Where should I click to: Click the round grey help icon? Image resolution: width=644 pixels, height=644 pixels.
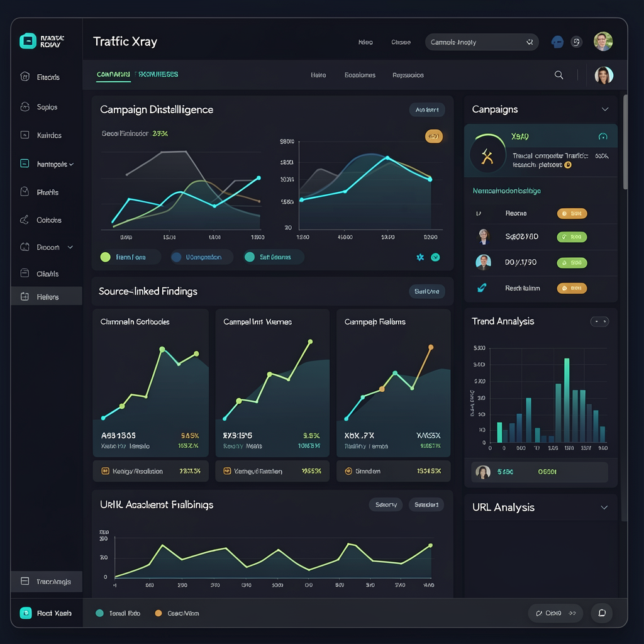click(577, 42)
